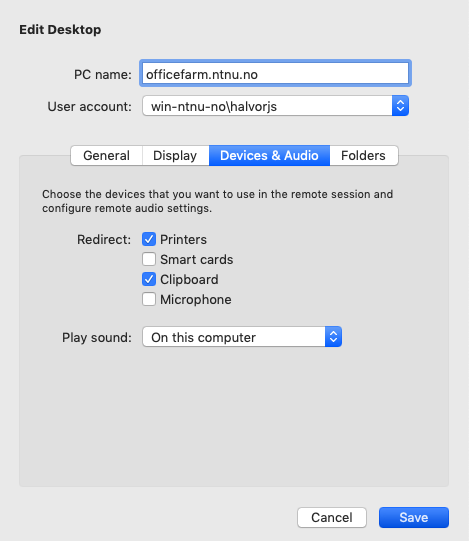Select the Devices & Audio tab
469x541 pixels.
pos(269,156)
